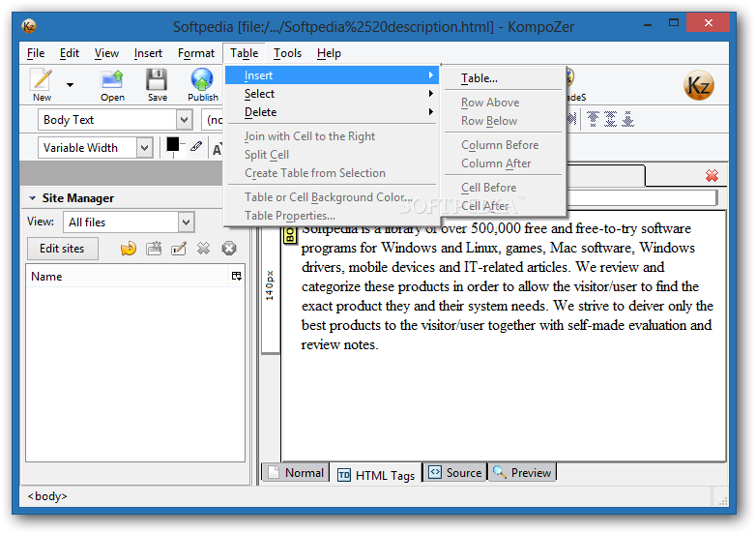Open the Insert menu in menu bar
The width and height of the screenshot is (756, 534).
[148, 53]
